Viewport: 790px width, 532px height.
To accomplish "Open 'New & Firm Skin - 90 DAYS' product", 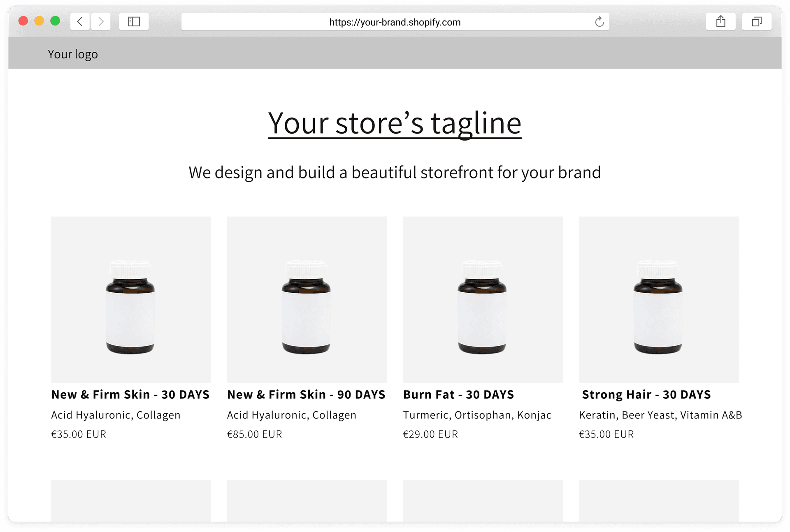I will (x=306, y=394).
